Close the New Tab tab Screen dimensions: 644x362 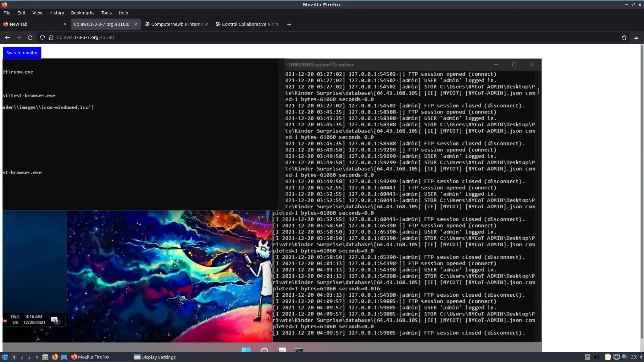point(65,24)
